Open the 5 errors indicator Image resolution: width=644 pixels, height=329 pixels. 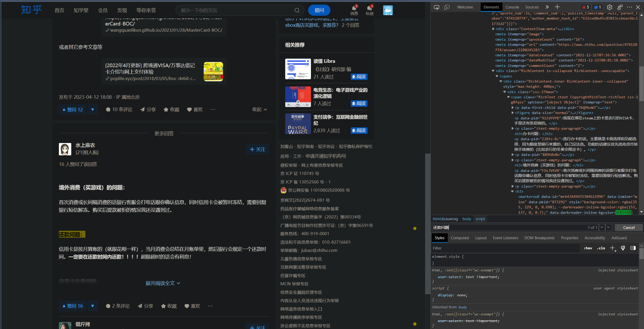(586, 7)
